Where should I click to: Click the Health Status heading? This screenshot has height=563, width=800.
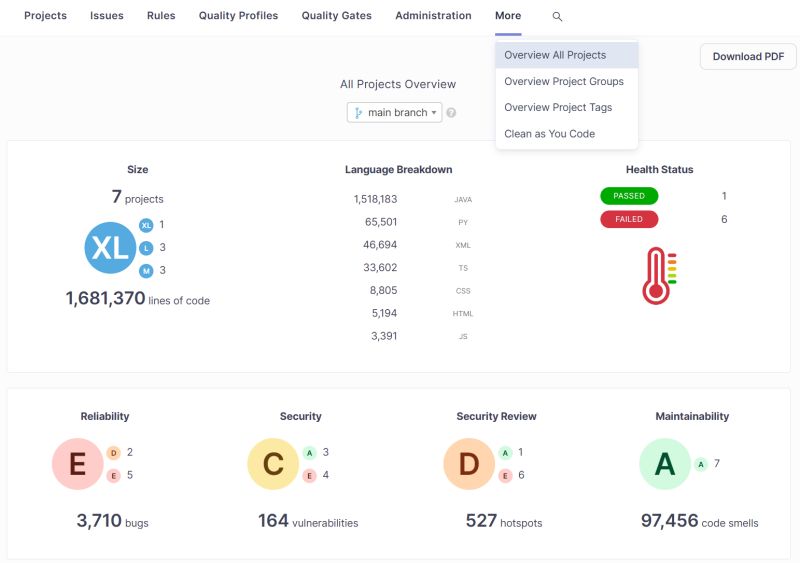(x=659, y=170)
